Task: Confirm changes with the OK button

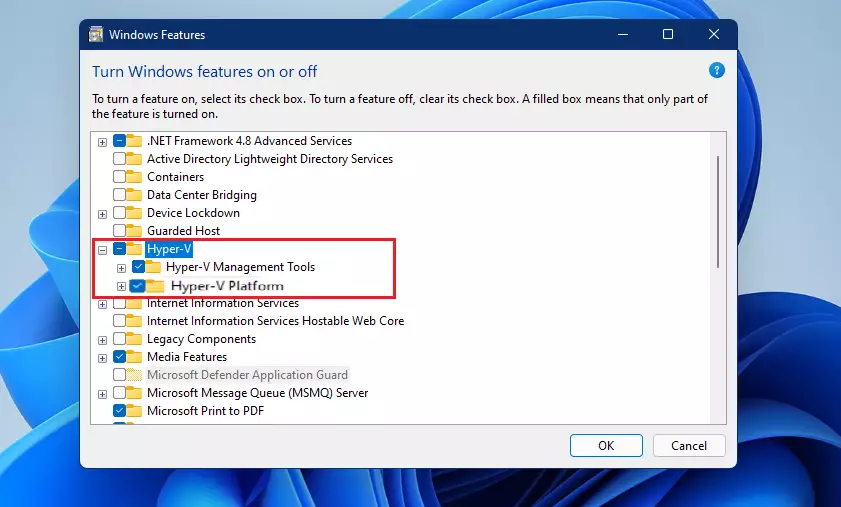Action: coord(606,446)
